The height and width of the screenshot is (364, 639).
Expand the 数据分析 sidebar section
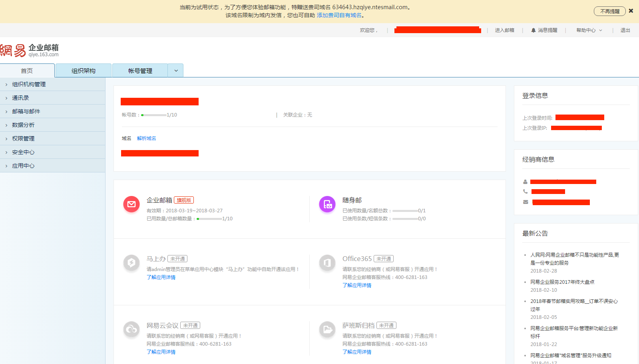(x=52, y=125)
